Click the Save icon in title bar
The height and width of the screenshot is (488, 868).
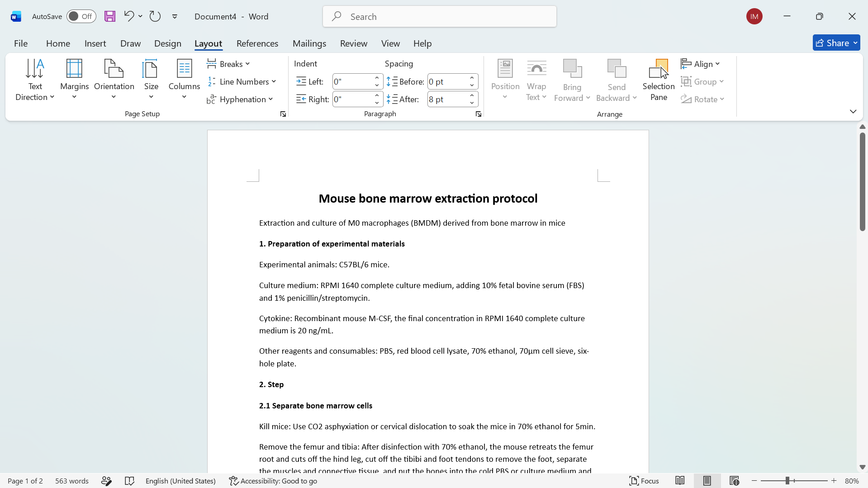(110, 16)
